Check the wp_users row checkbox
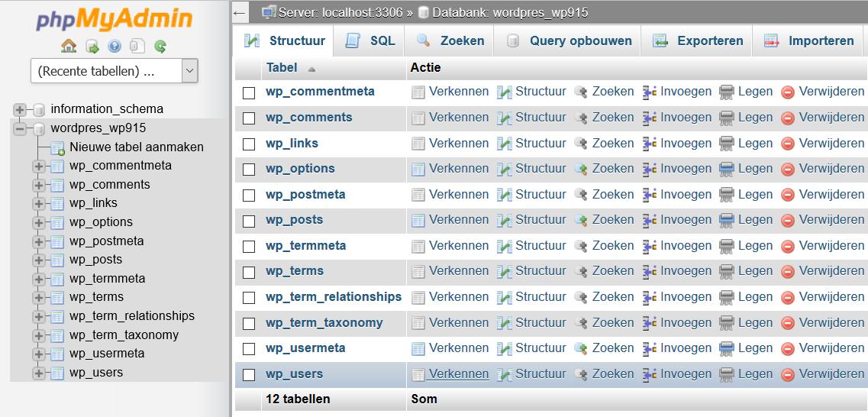 [x=249, y=375]
